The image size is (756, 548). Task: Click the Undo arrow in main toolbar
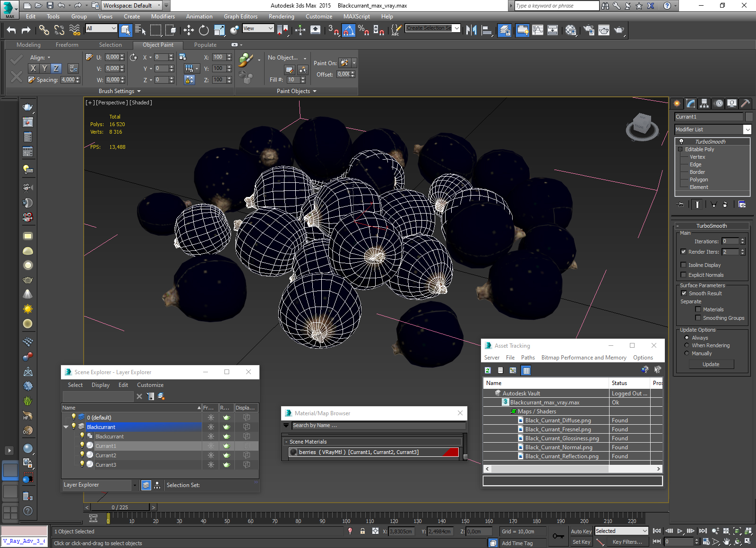11,30
